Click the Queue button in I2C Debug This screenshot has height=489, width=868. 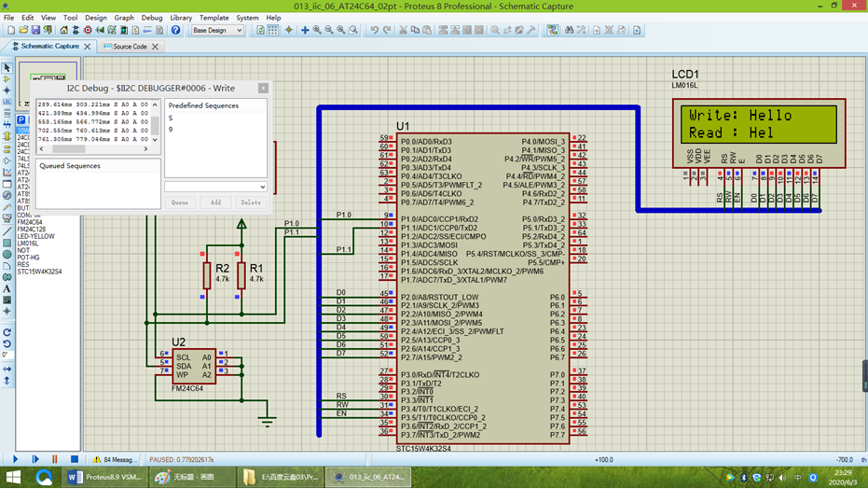point(180,203)
